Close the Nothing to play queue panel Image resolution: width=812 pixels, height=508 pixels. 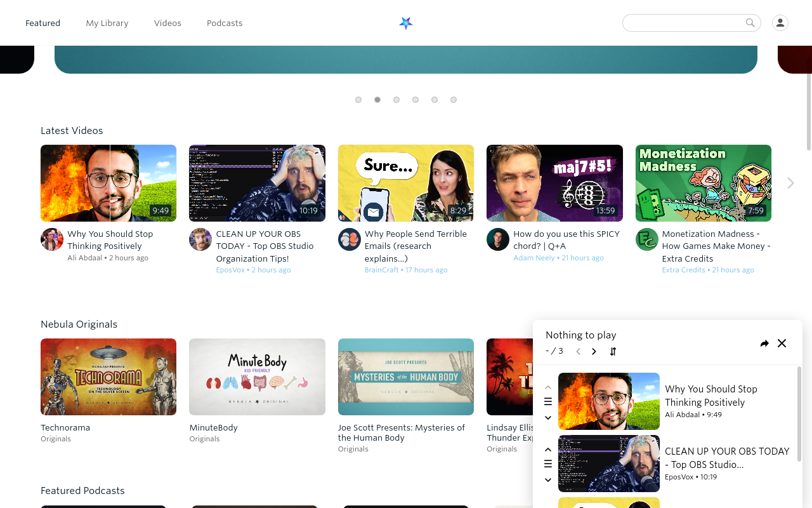782,344
